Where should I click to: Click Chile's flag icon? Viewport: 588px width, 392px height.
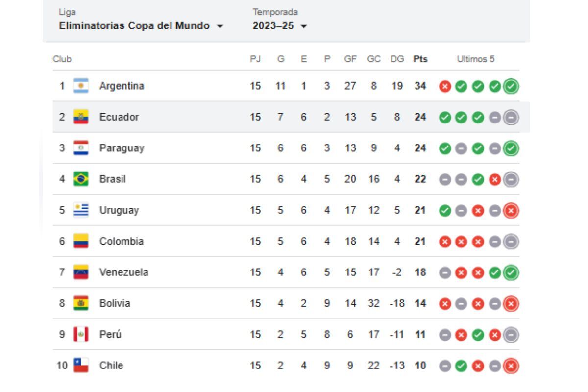tap(81, 365)
